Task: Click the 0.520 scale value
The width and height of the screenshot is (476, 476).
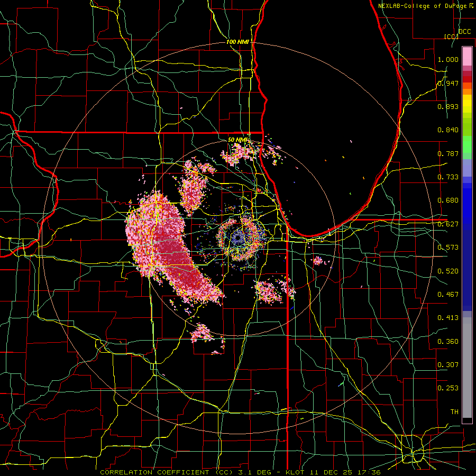Action: (448, 271)
